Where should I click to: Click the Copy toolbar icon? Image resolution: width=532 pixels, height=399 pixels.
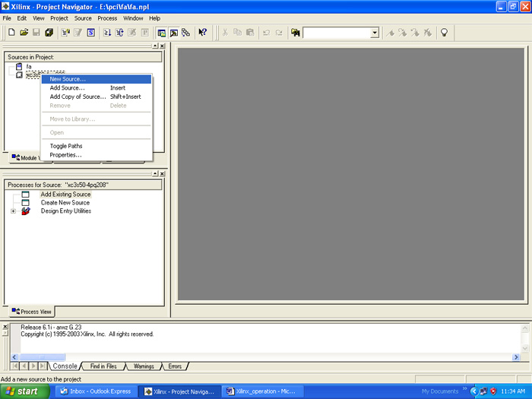pos(237,33)
